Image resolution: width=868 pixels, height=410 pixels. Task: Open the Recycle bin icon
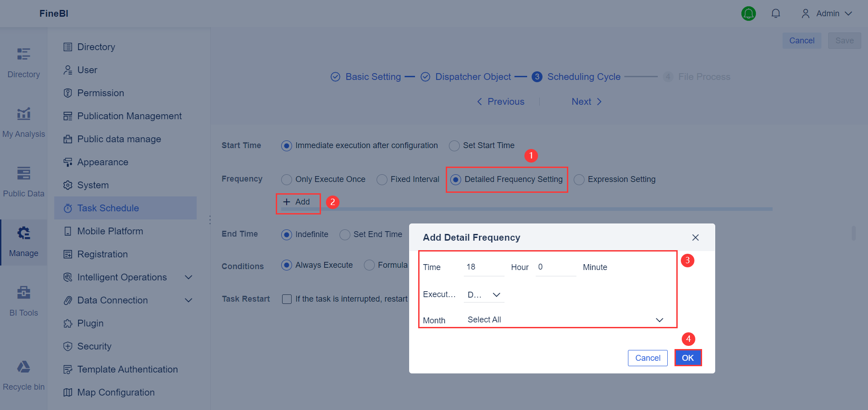tap(24, 367)
